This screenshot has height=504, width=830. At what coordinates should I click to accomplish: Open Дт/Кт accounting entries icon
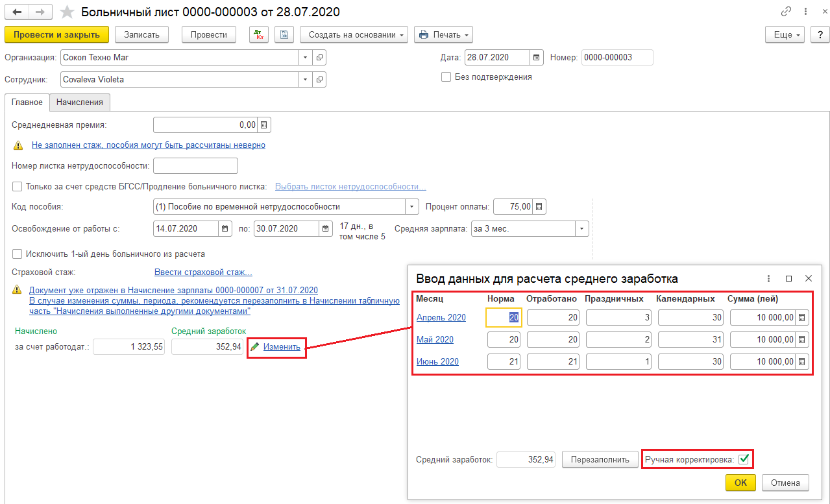259,34
